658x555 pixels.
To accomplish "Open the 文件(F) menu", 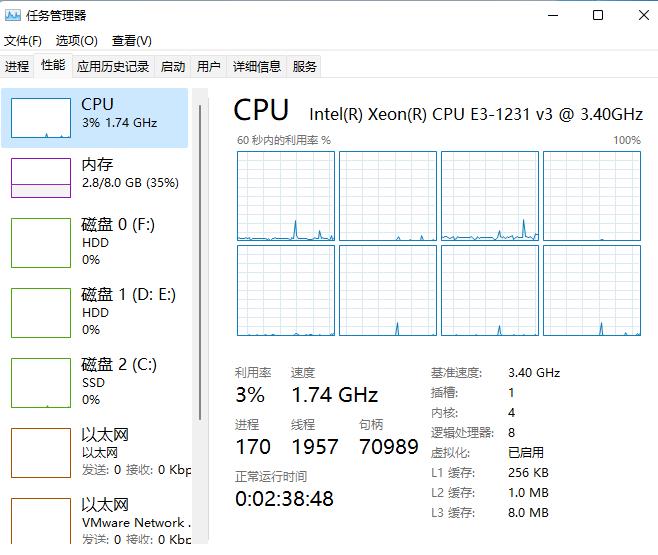I will tap(23, 41).
